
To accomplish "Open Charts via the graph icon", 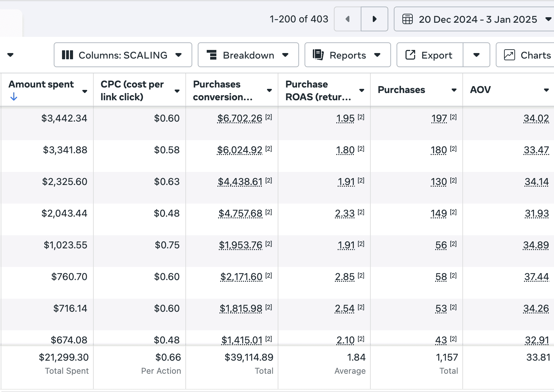I will (510, 55).
